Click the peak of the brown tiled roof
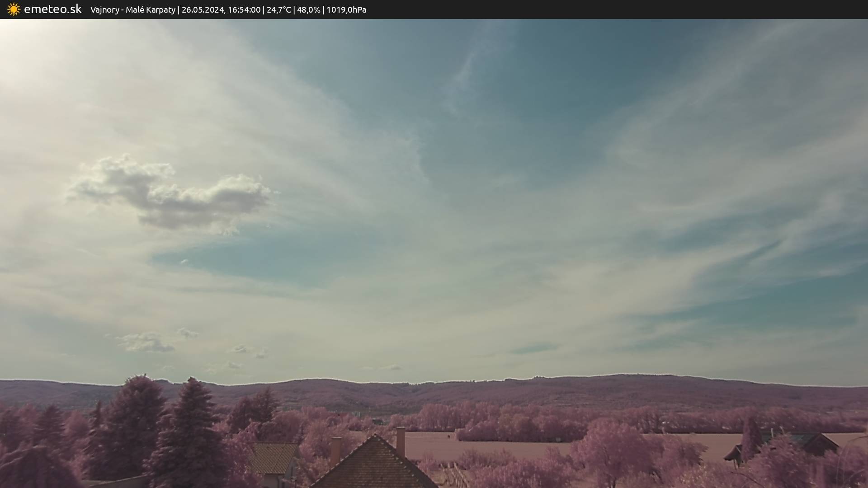The width and height of the screenshot is (868, 488). [x=374, y=436]
